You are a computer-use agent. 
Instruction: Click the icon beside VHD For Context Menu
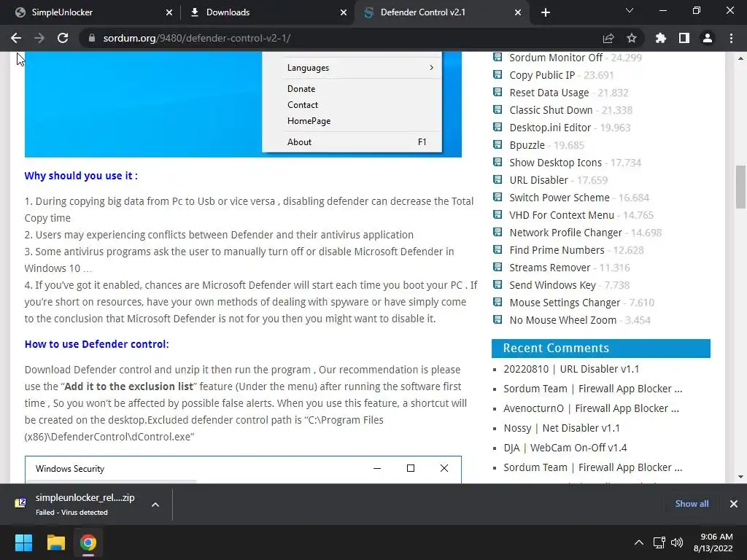coord(498,214)
